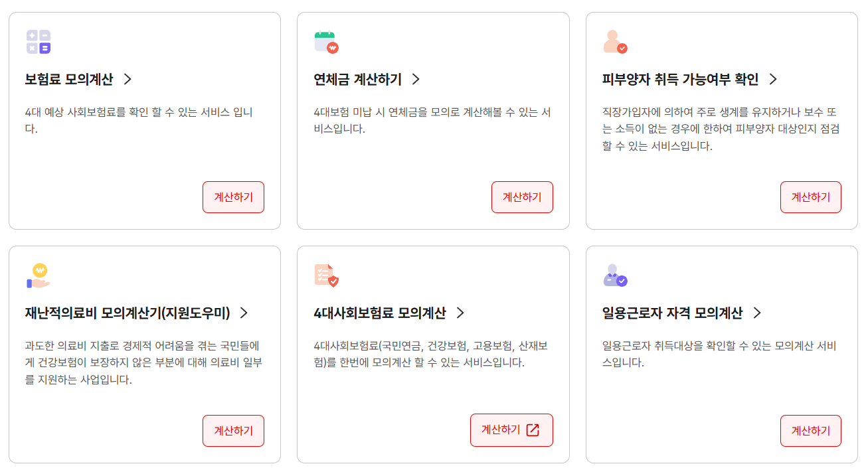Click the external-link icon inside 4대사회보험료 계산하기 button
Viewport: 868px width, 472px height.
pos(533,430)
